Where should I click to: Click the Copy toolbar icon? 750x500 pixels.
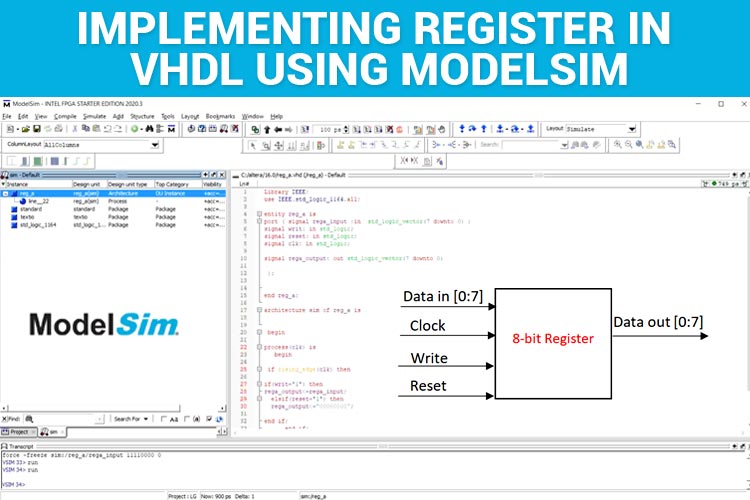pyautogui.click(x=86, y=129)
